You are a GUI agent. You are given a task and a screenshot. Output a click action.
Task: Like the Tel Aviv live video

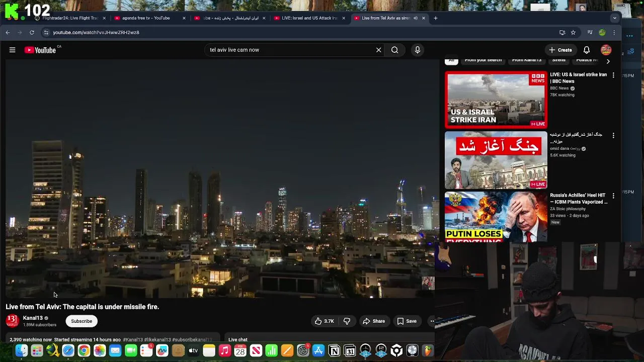pyautogui.click(x=325, y=321)
